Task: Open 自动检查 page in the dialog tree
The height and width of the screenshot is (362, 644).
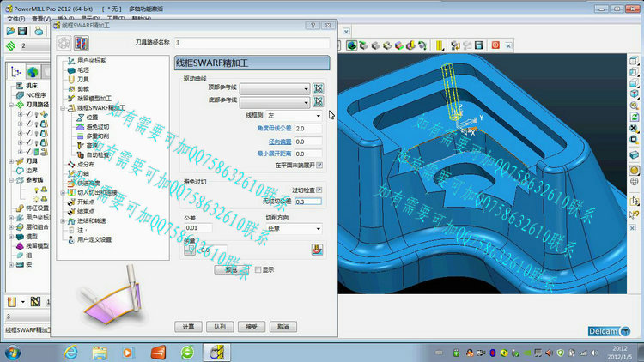Action: tap(98, 155)
